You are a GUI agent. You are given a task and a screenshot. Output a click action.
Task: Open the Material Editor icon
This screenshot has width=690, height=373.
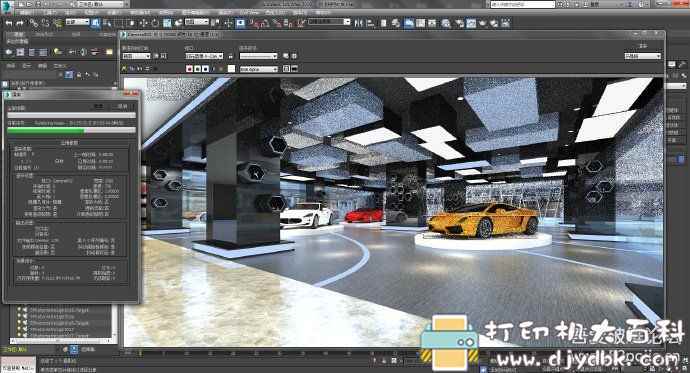tap(446, 23)
